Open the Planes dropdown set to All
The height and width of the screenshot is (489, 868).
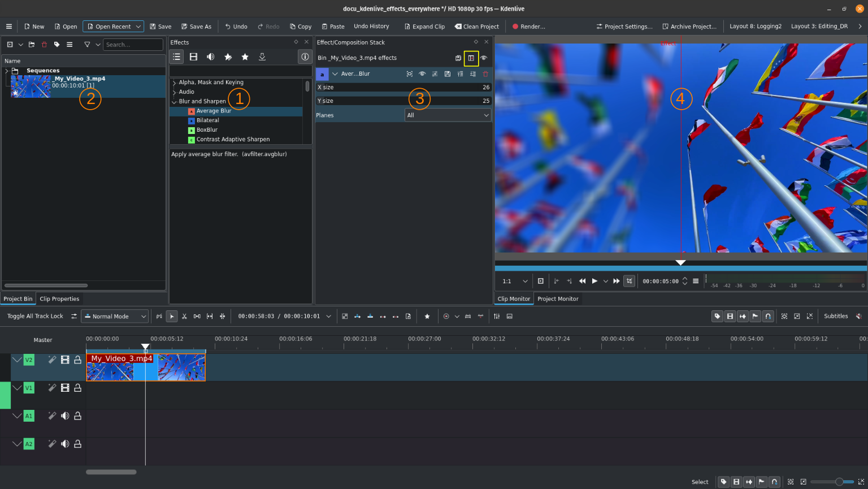click(x=448, y=115)
